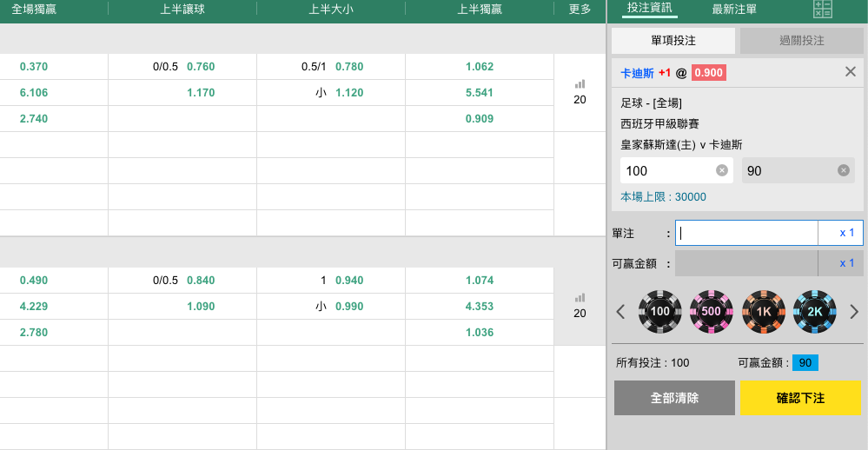Open stats chart icon for second match

pos(580,298)
